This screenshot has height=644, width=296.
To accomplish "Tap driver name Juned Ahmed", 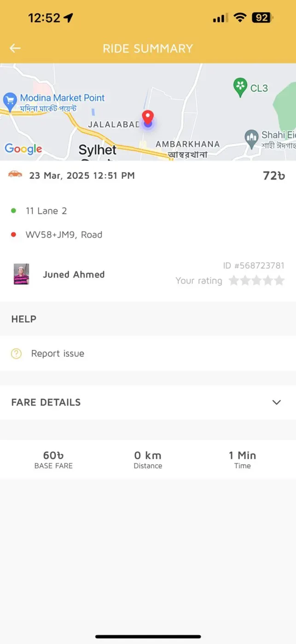I will coord(74,274).
